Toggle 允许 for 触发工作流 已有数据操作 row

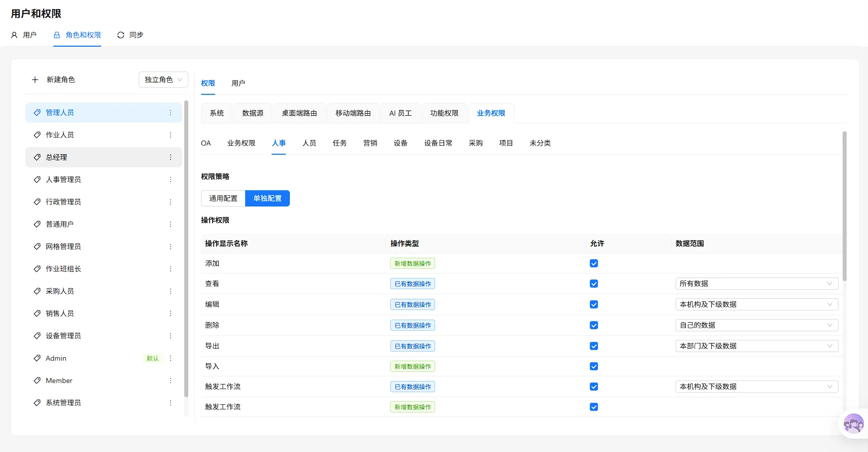tap(594, 387)
